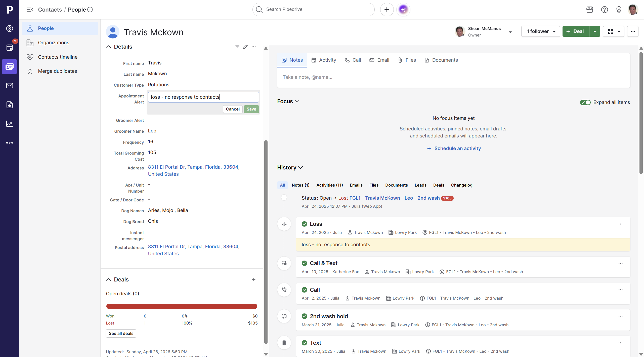
Task: Click the quick add plus button
Action: click(387, 10)
